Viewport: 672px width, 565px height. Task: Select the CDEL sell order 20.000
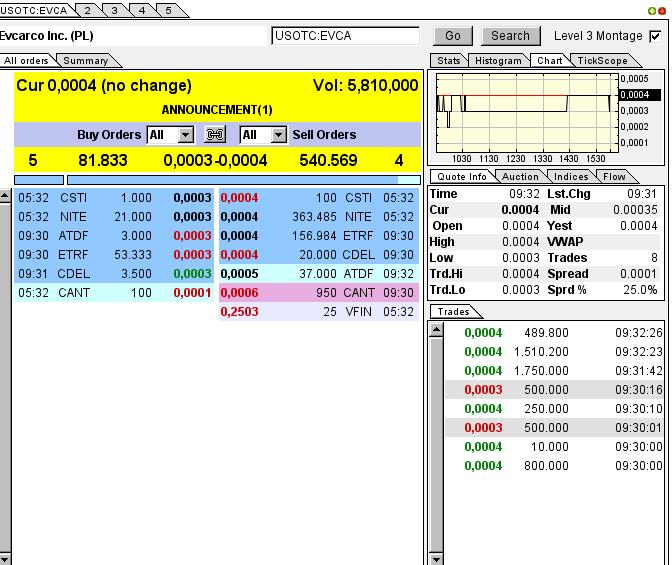[319, 254]
